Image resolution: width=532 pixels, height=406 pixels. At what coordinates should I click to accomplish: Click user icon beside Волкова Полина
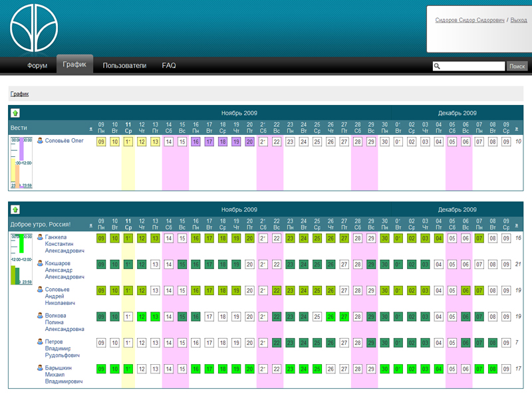click(x=40, y=316)
